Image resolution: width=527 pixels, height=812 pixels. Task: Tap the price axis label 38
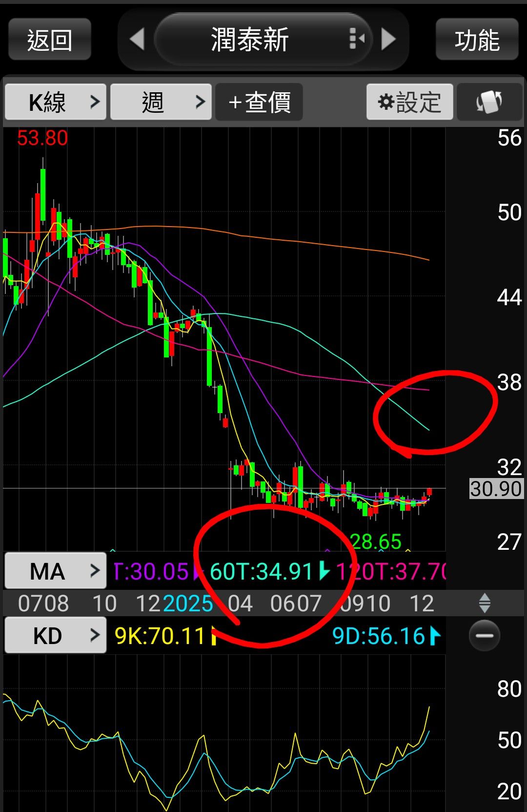coord(509,383)
